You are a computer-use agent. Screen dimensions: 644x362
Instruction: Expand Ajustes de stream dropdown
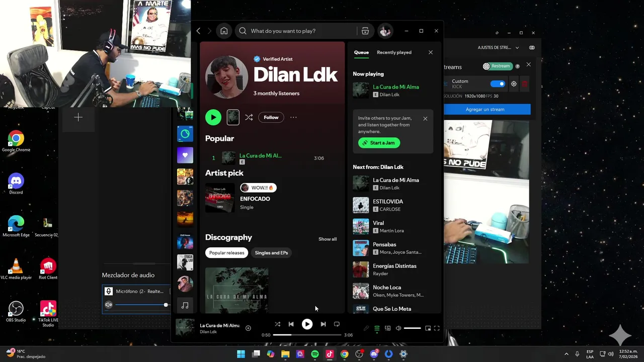pyautogui.click(x=498, y=48)
